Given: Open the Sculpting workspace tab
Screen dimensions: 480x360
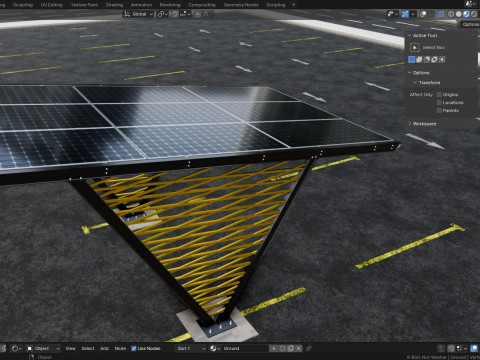Looking at the screenshot, I should tap(23, 5).
